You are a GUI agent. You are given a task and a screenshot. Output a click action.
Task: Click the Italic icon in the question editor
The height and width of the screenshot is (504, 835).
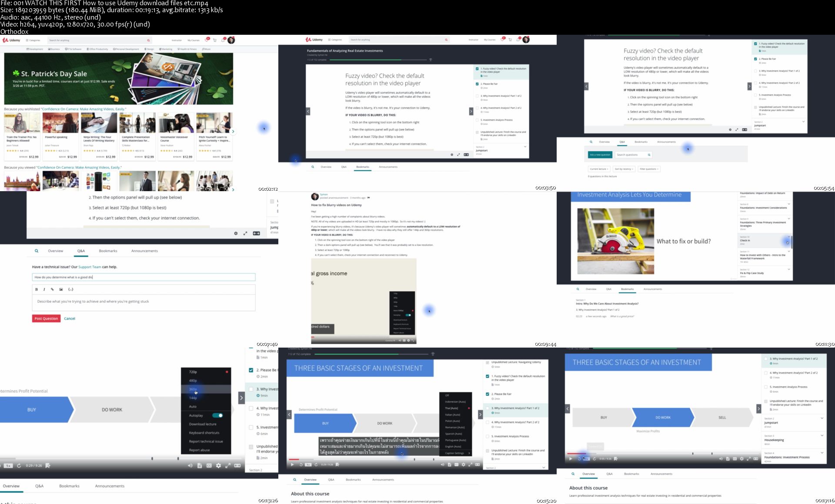coord(44,289)
